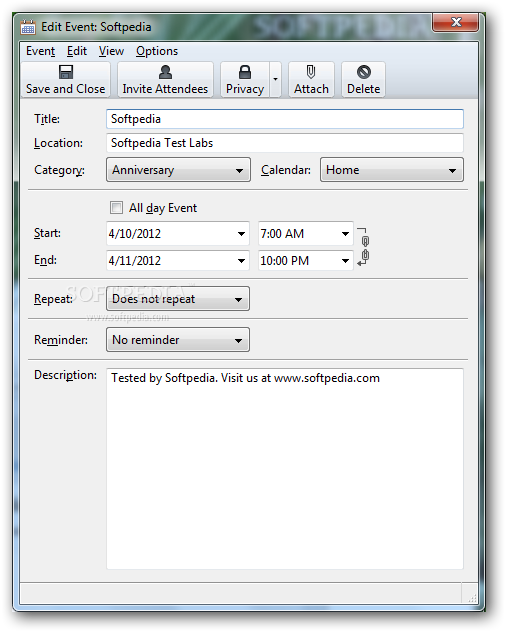Open the View menu
Screen dimensions: 506x632
[111, 51]
